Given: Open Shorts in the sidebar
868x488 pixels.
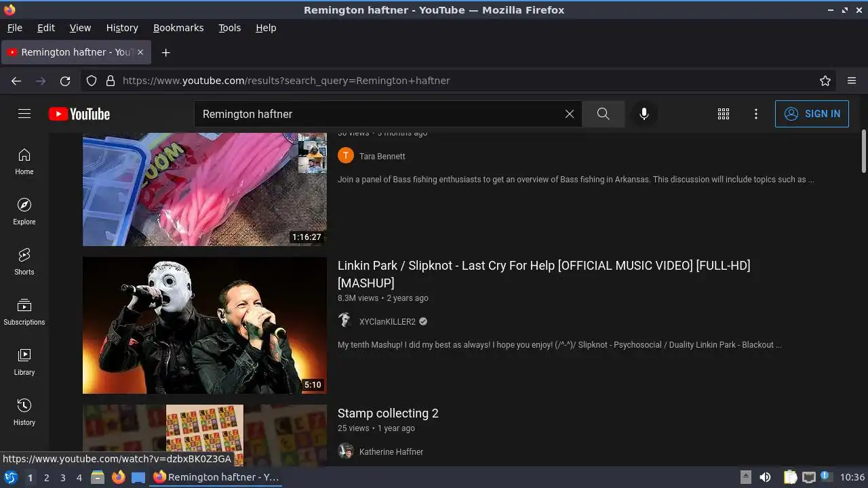Looking at the screenshot, I should (24, 262).
